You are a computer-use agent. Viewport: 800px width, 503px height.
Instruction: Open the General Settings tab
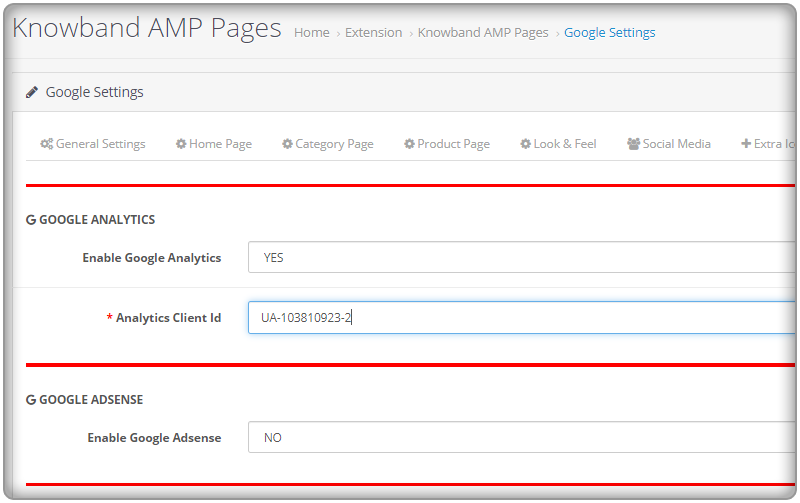tap(93, 144)
